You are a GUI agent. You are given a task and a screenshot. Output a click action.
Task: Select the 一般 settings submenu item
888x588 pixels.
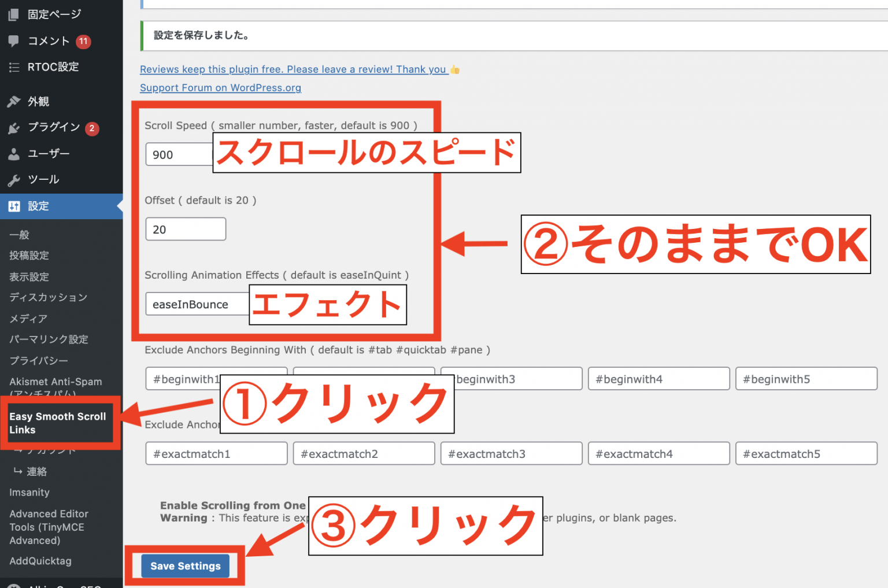[x=19, y=235]
